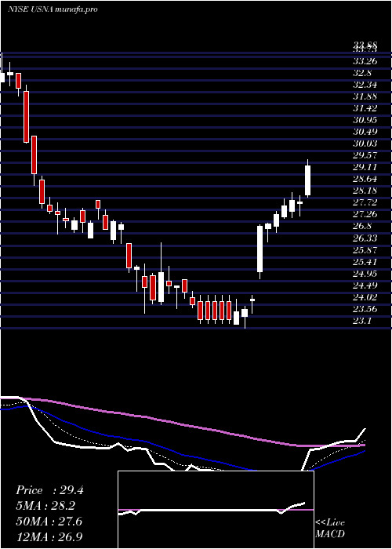Click the long red candle falling from 32.34 to 30.49

point(26,117)
